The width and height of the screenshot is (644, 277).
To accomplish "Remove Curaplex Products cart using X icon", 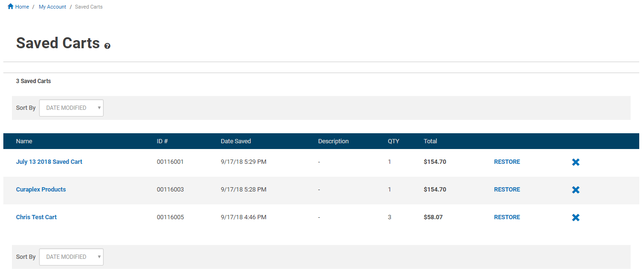I will (576, 190).
